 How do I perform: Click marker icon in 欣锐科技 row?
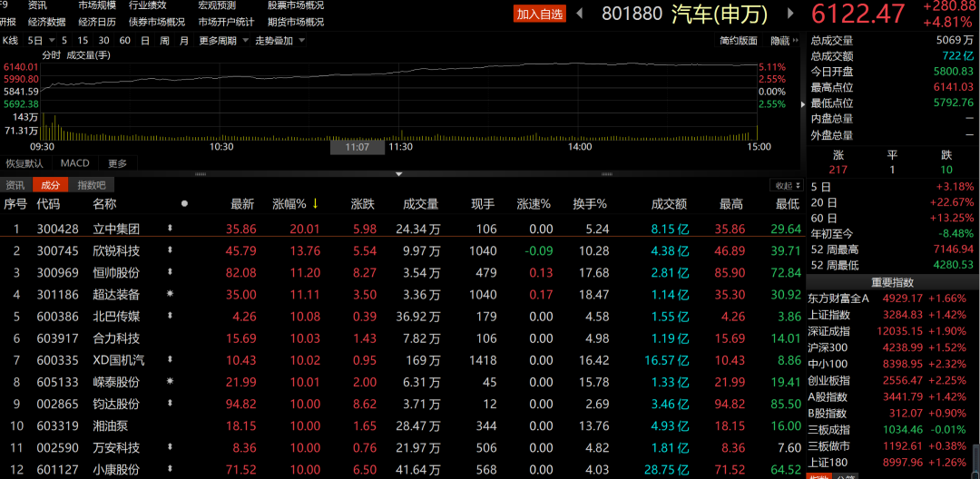click(170, 251)
